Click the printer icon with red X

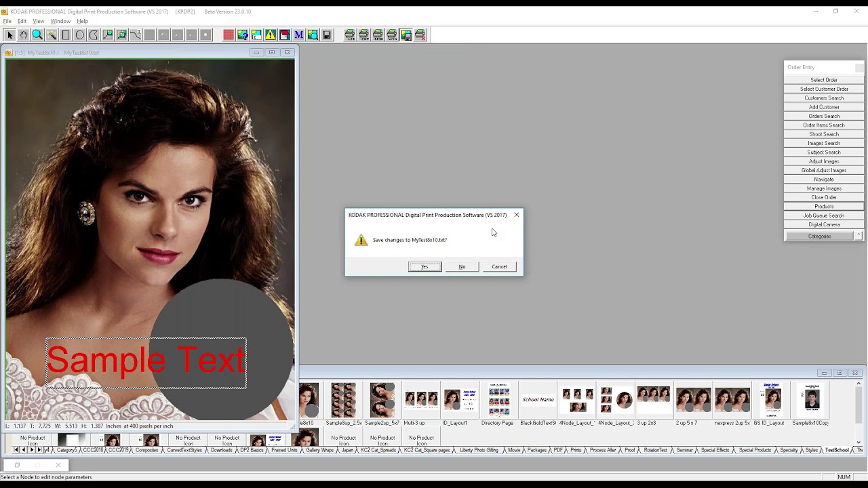tap(420, 35)
